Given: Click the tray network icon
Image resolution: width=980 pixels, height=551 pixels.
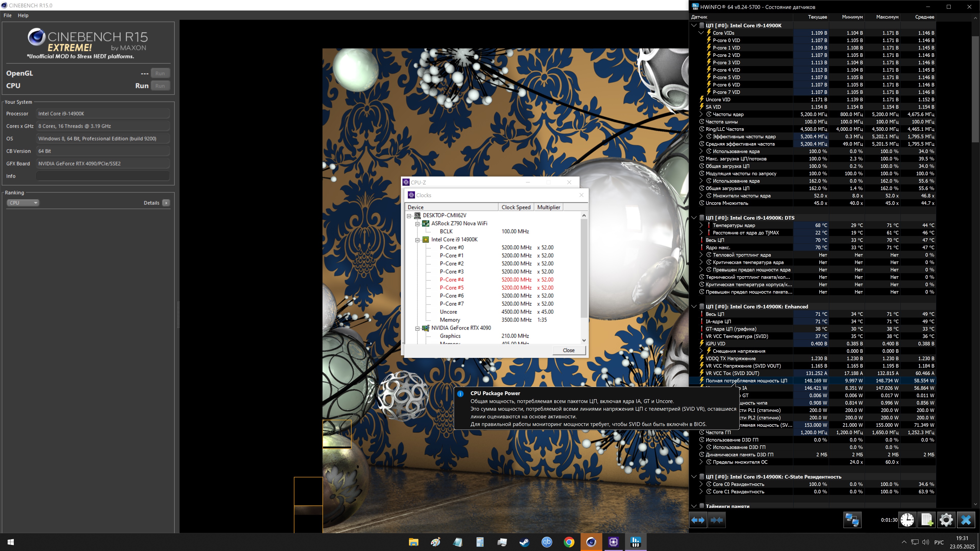Looking at the screenshot, I should 915,542.
